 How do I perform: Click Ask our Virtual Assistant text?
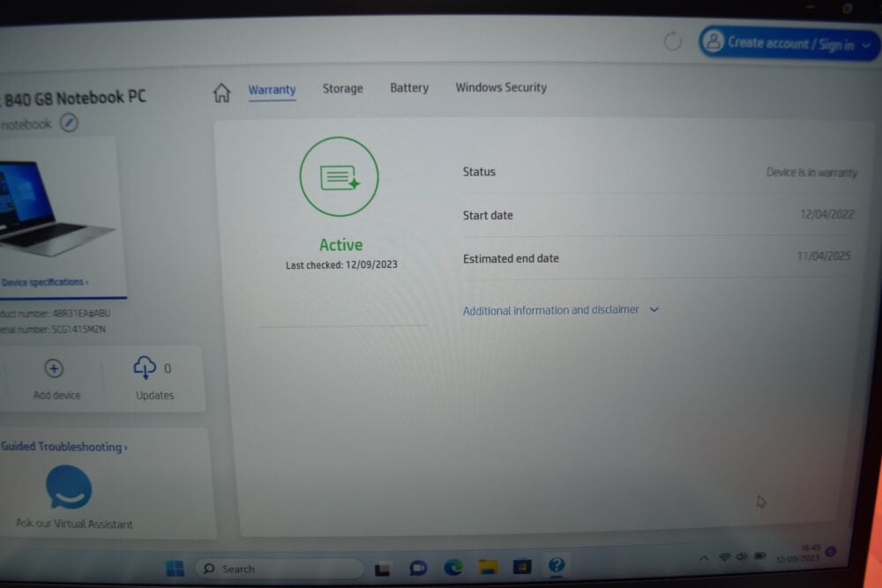click(x=74, y=524)
